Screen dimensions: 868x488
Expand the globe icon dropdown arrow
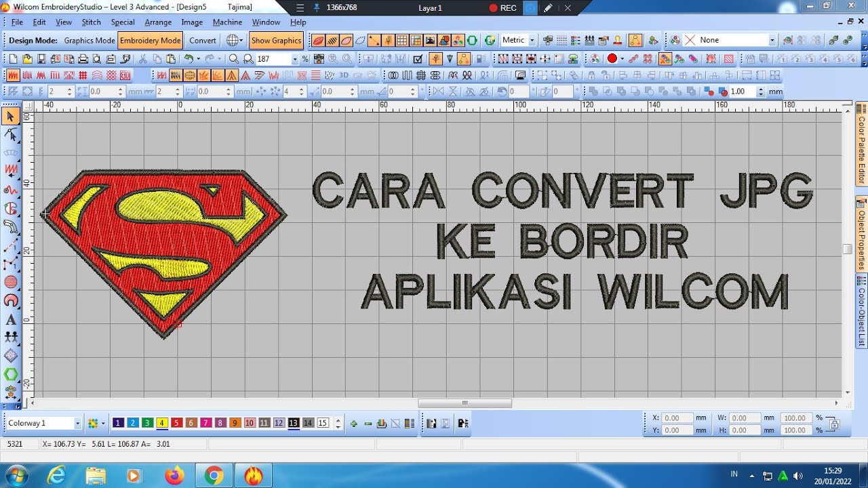click(243, 41)
